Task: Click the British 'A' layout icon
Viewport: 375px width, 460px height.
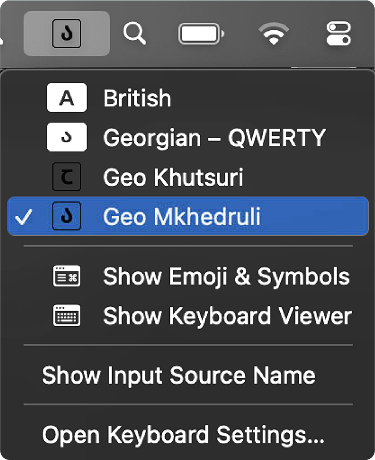Action: (67, 98)
